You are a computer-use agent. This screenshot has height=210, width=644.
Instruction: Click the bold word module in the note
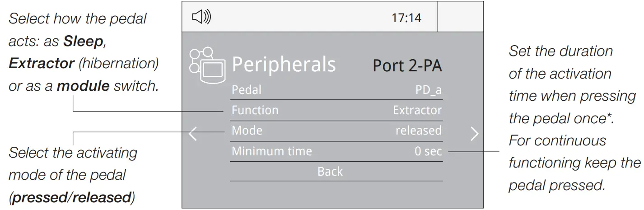pyautogui.click(x=83, y=85)
